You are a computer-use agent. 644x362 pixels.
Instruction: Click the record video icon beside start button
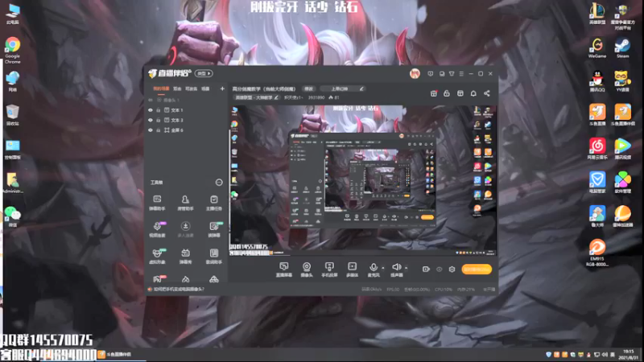[426, 269]
